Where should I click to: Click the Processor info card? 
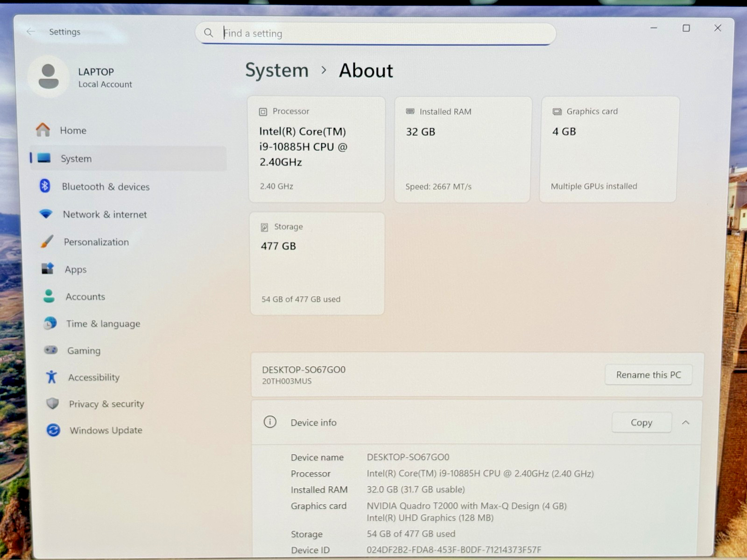(x=317, y=149)
